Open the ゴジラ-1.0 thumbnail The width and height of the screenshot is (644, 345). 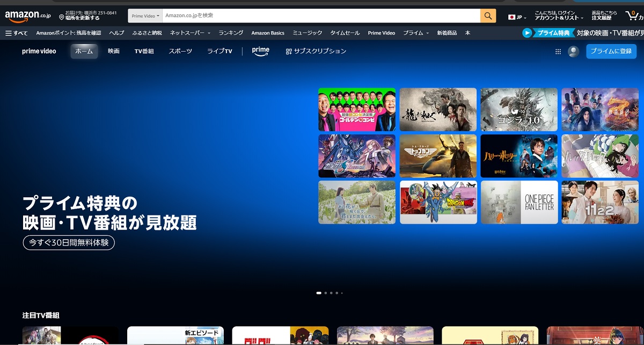(519, 109)
